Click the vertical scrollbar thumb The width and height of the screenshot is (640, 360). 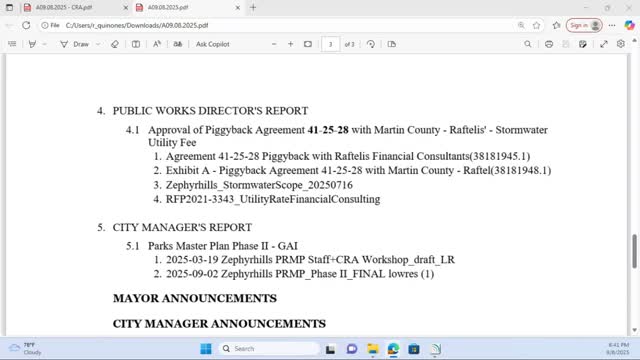[x=634, y=251]
